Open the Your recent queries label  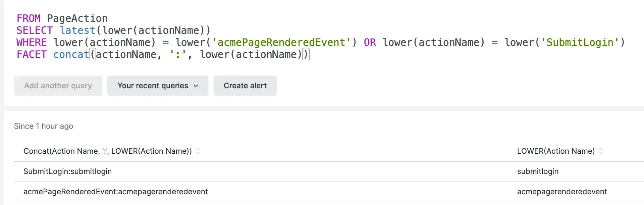tap(153, 86)
